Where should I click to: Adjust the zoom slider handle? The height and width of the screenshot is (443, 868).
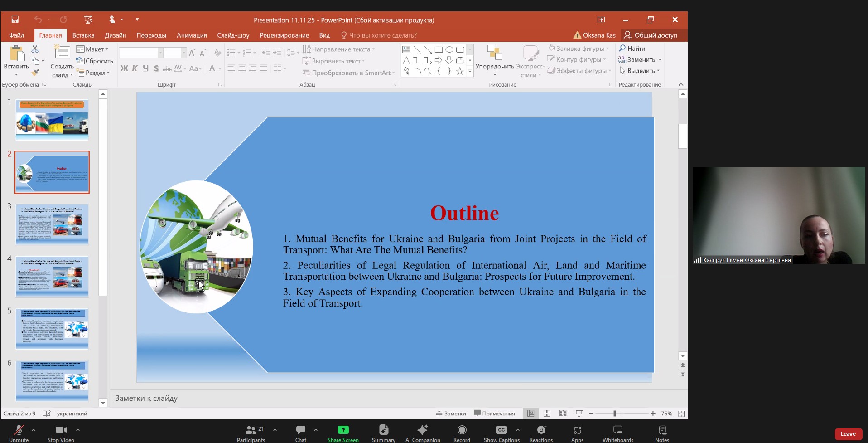pyautogui.click(x=614, y=414)
